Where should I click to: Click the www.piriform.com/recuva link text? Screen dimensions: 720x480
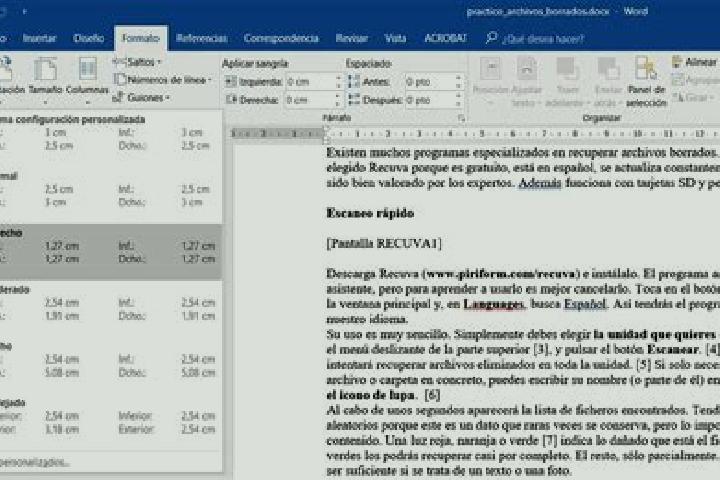501,274
